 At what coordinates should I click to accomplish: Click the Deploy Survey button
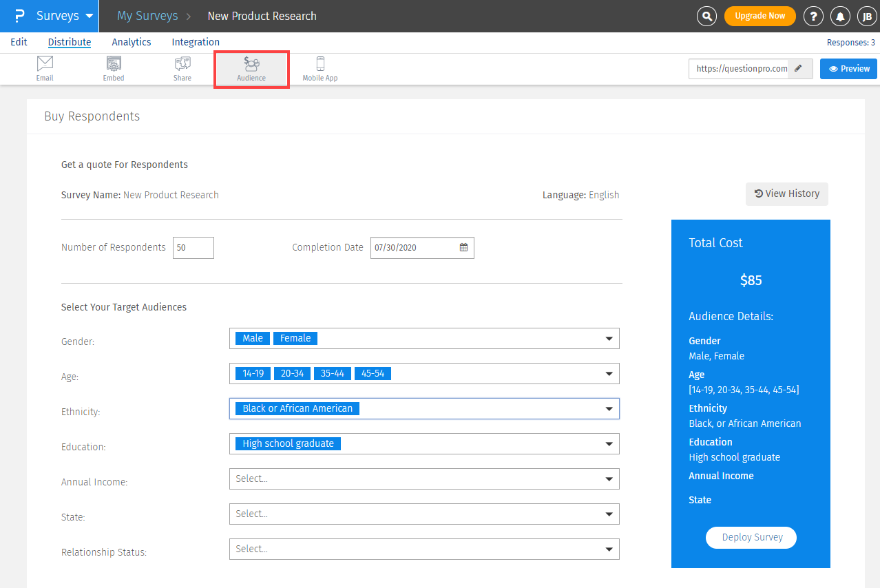tap(751, 538)
